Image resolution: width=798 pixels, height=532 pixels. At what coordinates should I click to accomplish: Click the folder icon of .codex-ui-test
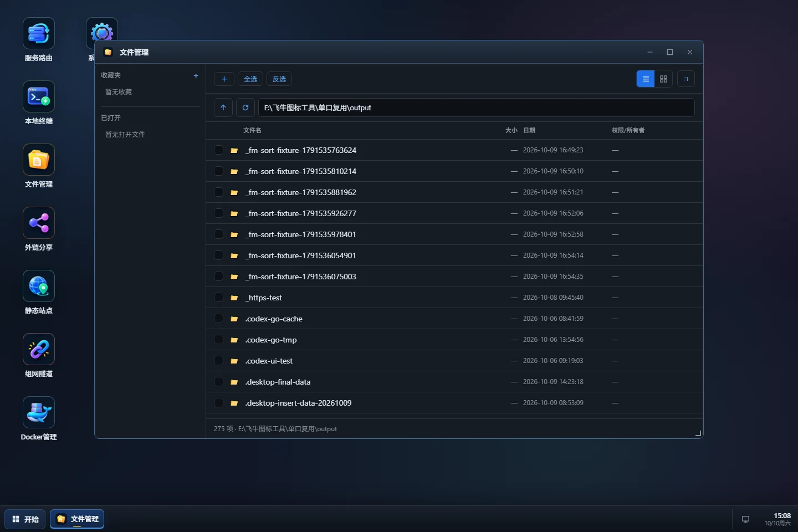pos(234,361)
